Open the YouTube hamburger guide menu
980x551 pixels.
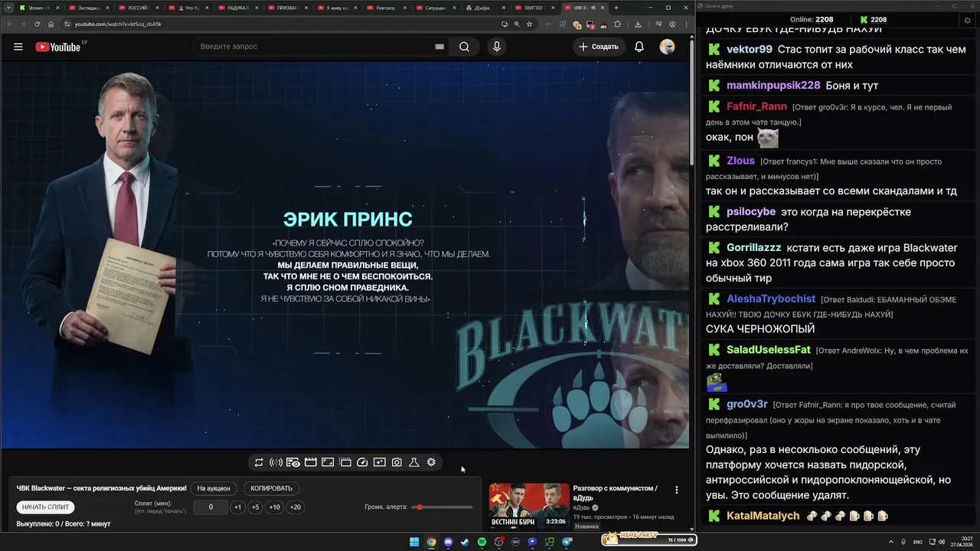[x=18, y=47]
